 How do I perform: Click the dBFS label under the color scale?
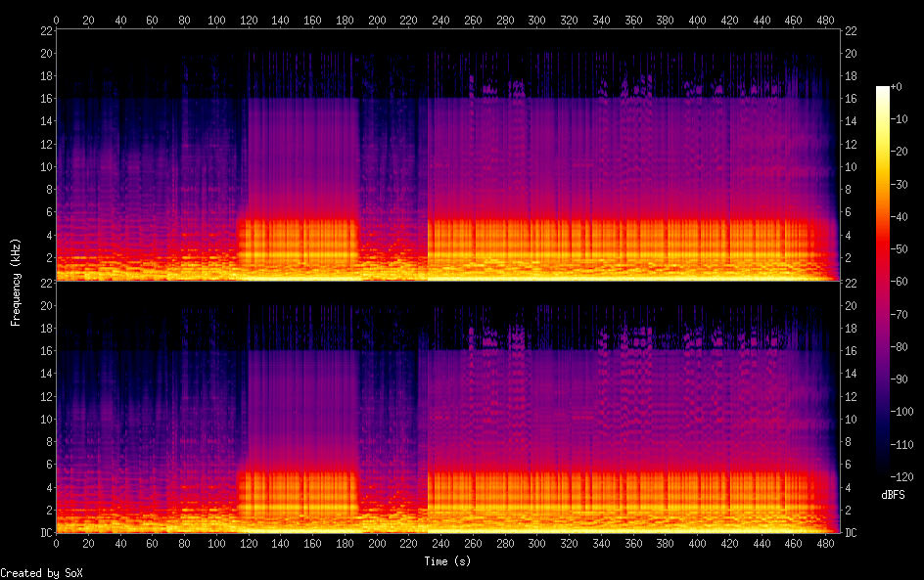[x=893, y=496]
